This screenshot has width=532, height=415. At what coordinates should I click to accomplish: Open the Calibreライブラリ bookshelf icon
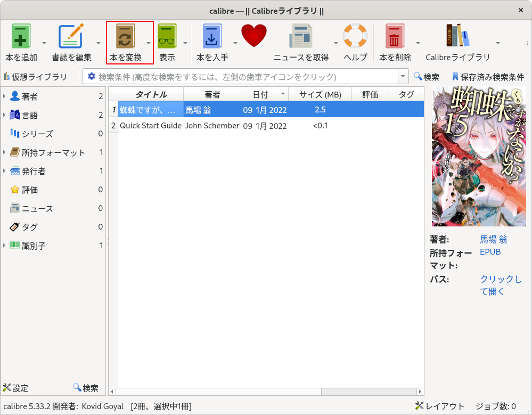tap(457, 35)
